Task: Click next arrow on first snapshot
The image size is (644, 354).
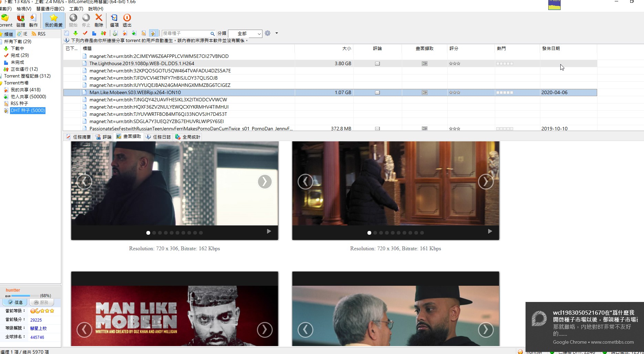Action: [264, 181]
